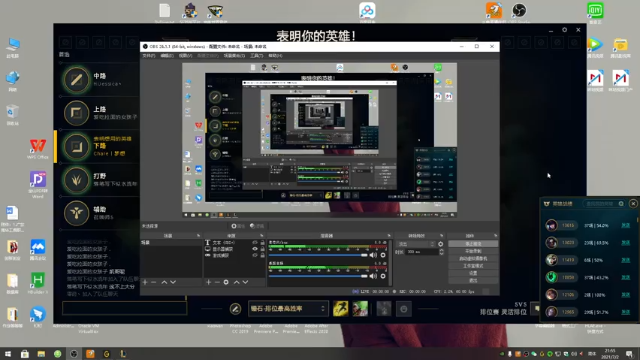Click the exit button in OBS controls
This screenshot has width=640, height=360.
(x=473, y=280)
